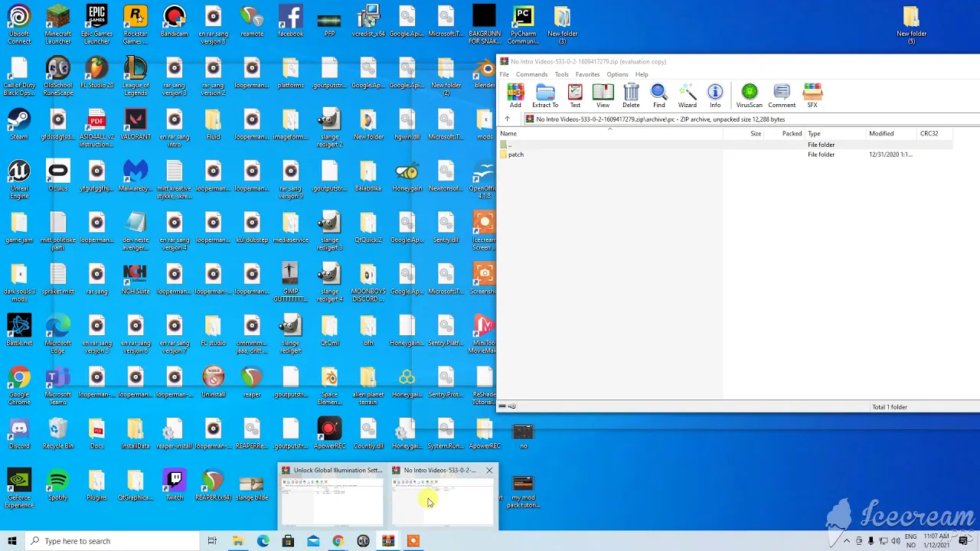This screenshot has height=551, width=980.
Task: Sort WinRAR list by CRC32 column
Action: (933, 133)
